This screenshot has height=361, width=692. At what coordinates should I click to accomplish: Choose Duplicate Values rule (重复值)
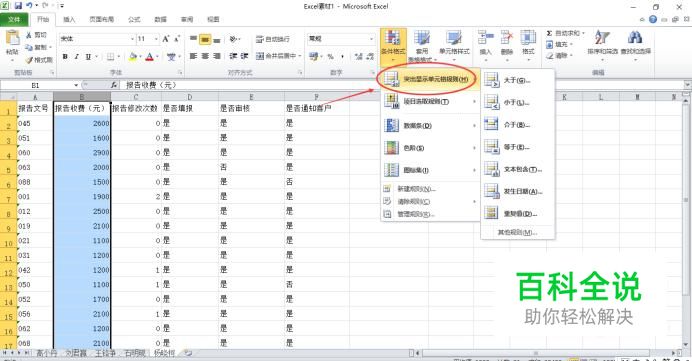[518, 214]
